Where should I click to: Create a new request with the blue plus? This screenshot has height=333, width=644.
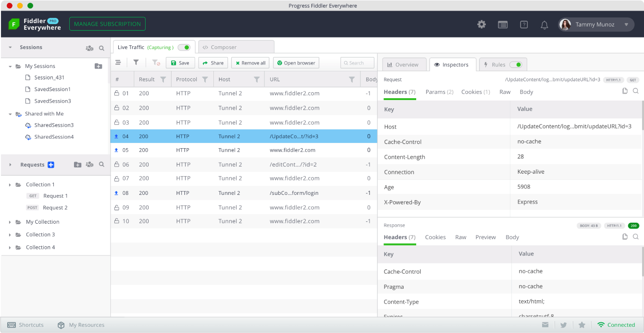tap(51, 165)
